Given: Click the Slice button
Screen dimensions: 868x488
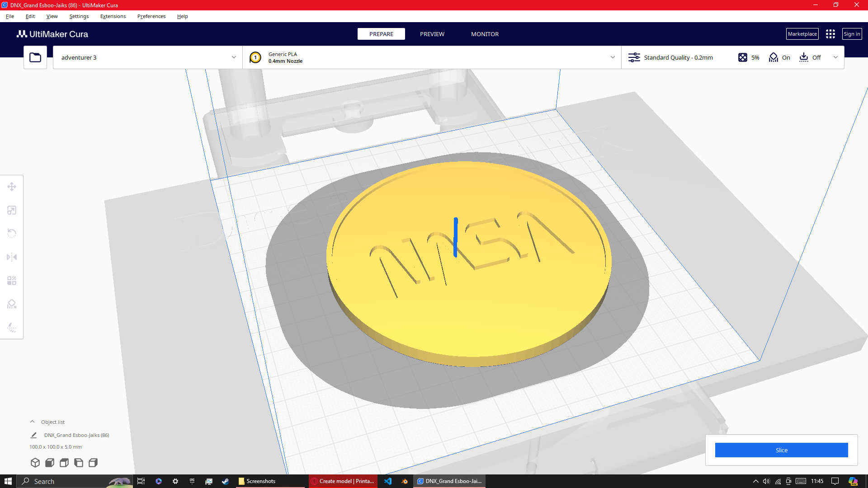Looking at the screenshot, I should point(782,450).
